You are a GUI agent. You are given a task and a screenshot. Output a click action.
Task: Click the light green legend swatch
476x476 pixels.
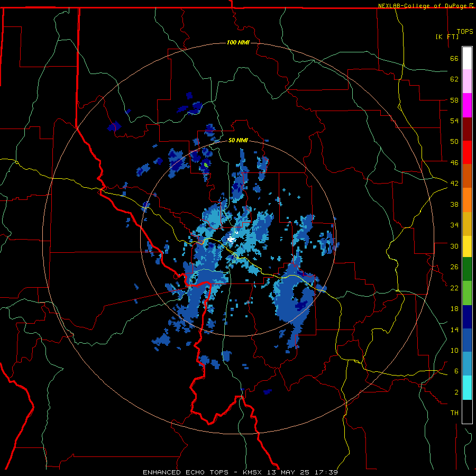click(x=467, y=293)
